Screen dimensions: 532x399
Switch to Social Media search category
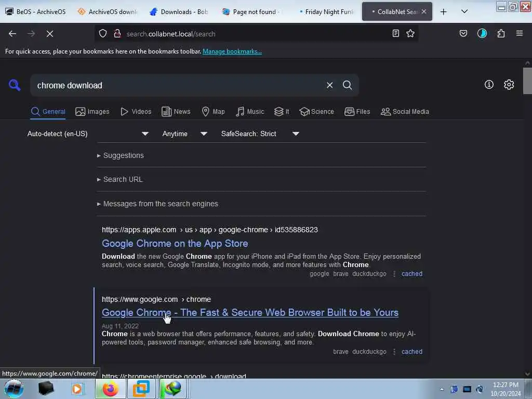(x=405, y=112)
